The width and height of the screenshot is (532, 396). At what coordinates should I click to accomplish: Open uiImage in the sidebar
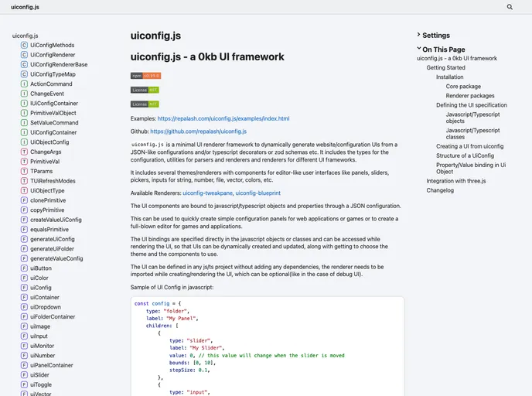(x=40, y=326)
